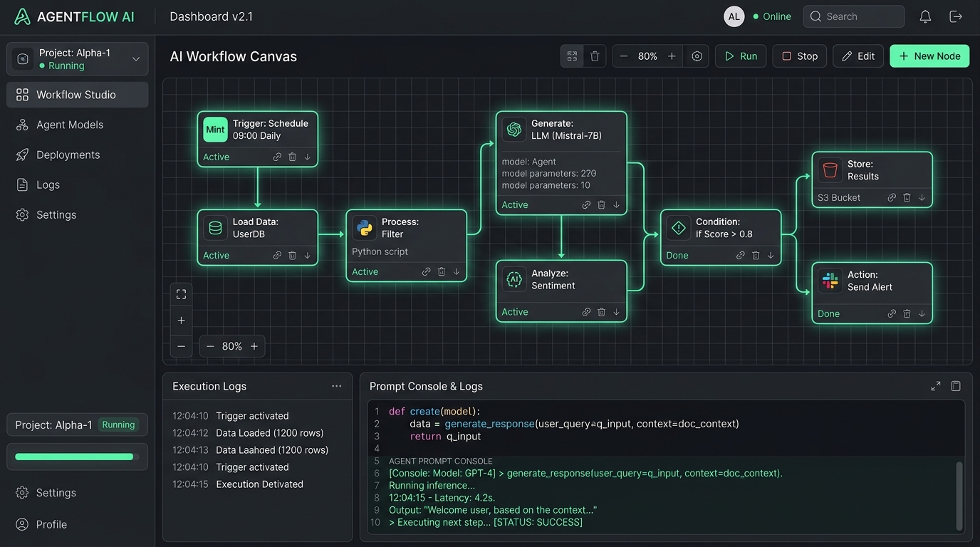This screenshot has width=980, height=547.
Task: Click Slack icon on Send Alert node
Action: [830, 281]
